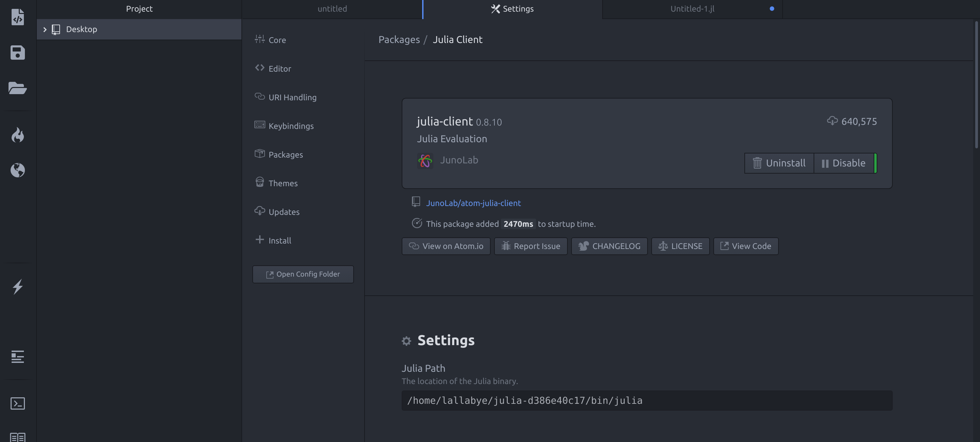The width and height of the screenshot is (980, 442).
Task: Click the new file icon in toolbar
Action: pos(17,17)
